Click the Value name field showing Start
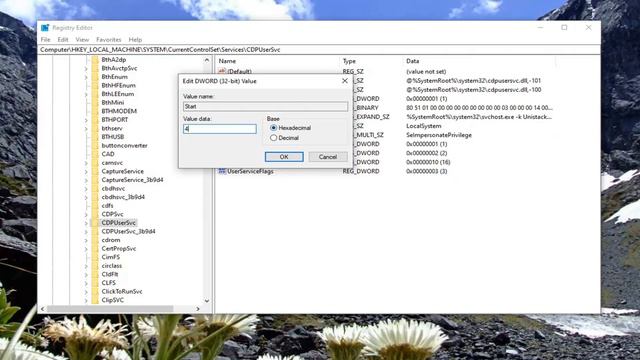Screen dimensions: 640x360 tap(265, 107)
